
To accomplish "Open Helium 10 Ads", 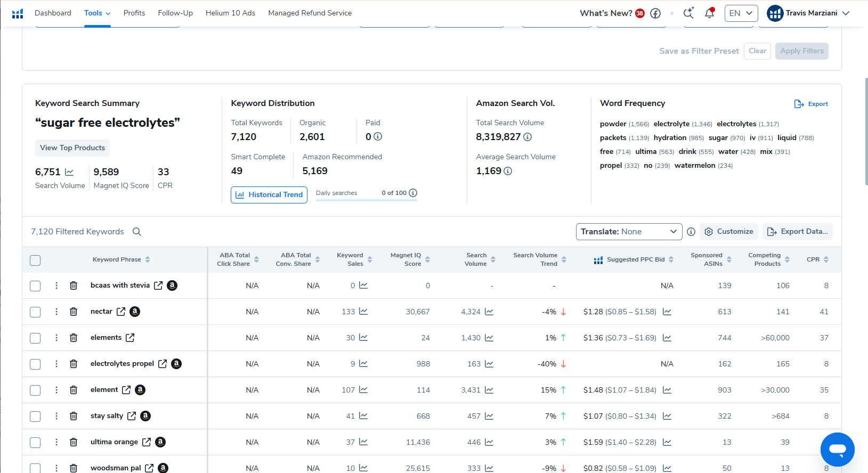I will 230,13.
